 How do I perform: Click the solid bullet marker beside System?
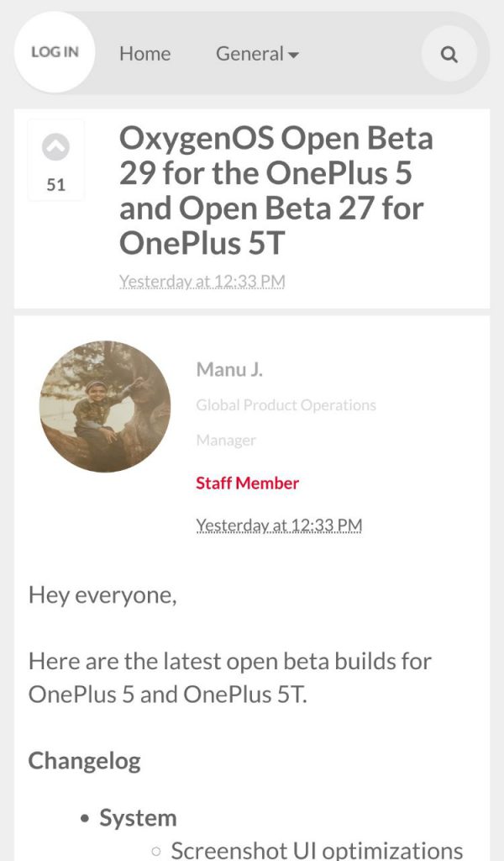click(x=85, y=819)
